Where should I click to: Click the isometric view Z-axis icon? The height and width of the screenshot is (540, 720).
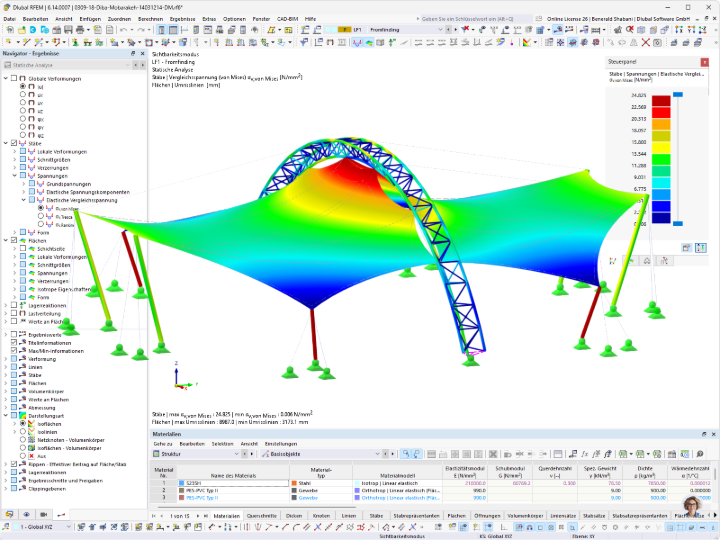(703, 30)
